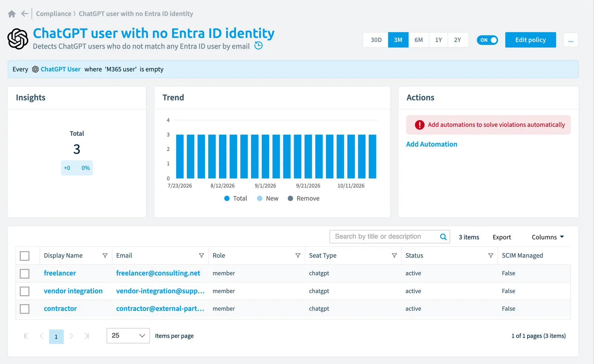This screenshot has height=364, width=594.
Task: Open the items per page dropdown
Action: pyautogui.click(x=128, y=336)
